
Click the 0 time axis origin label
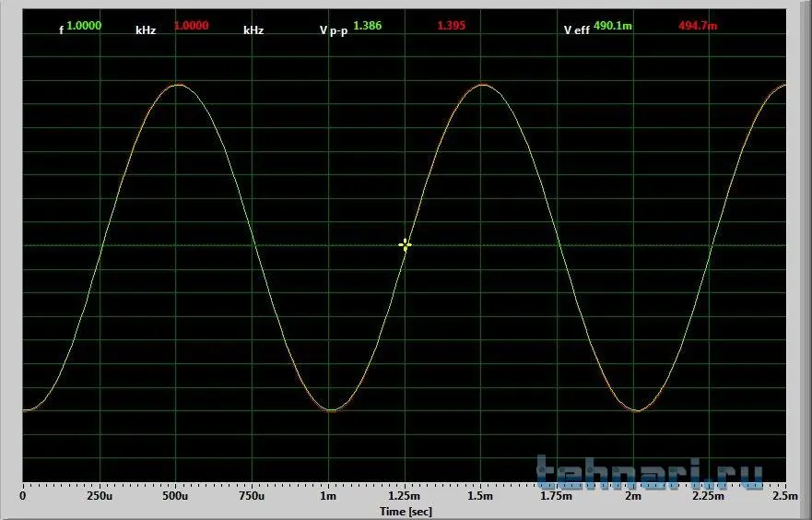[x=23, y=496]
